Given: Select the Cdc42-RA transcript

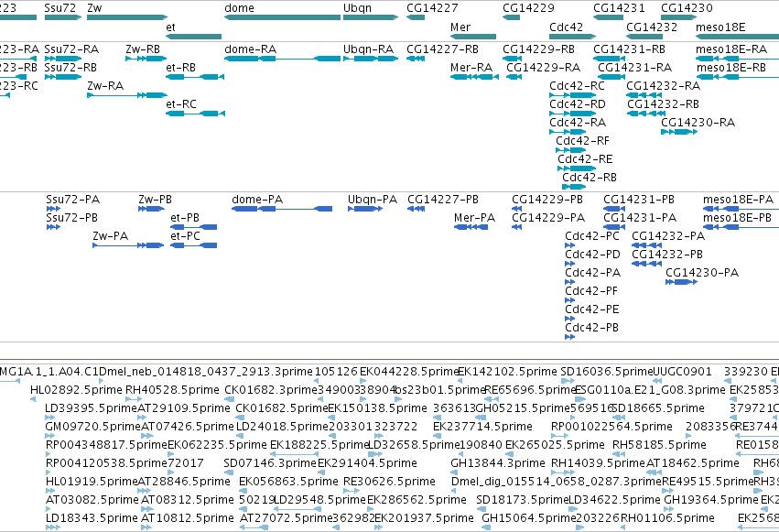Looking at the screenshot, I should tap(568, 132).
